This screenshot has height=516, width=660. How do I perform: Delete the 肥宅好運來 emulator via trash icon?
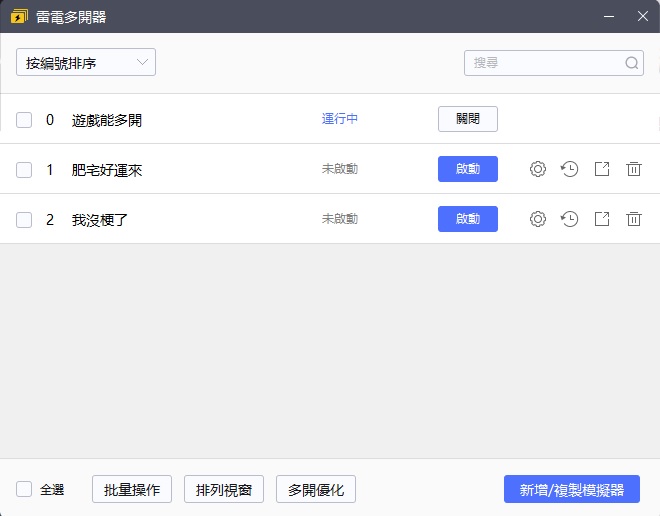(633, 169)
